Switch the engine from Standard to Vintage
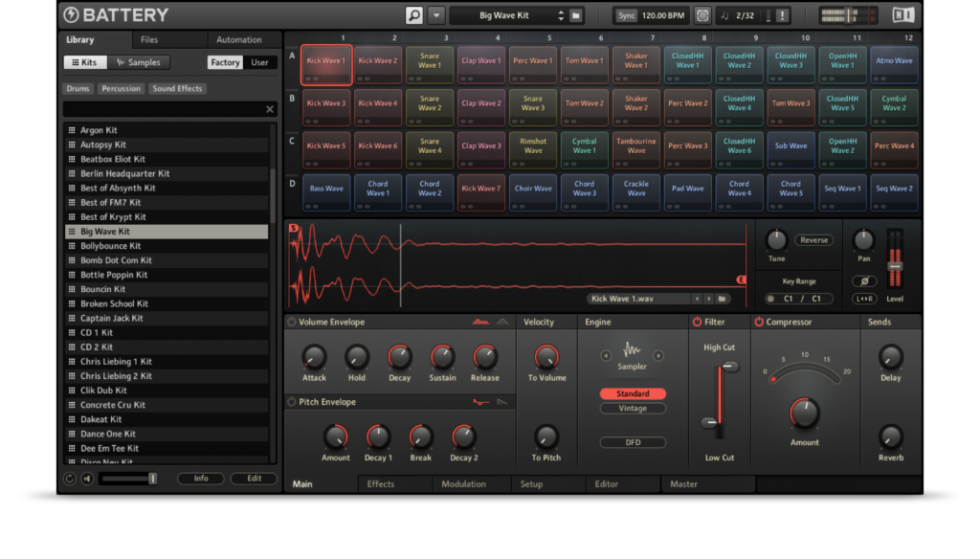Image resolution: width=980 pixels, height=559 pixels. pos(633,408)
